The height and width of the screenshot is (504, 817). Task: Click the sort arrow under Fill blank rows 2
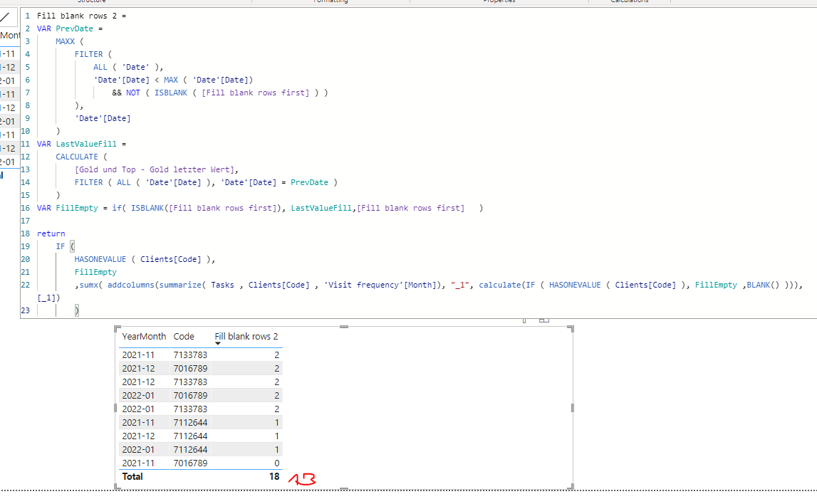pos(218,344)
